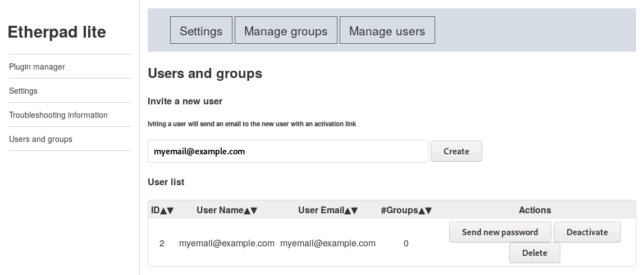Delete user with ID 2

(x=535, y=253)
